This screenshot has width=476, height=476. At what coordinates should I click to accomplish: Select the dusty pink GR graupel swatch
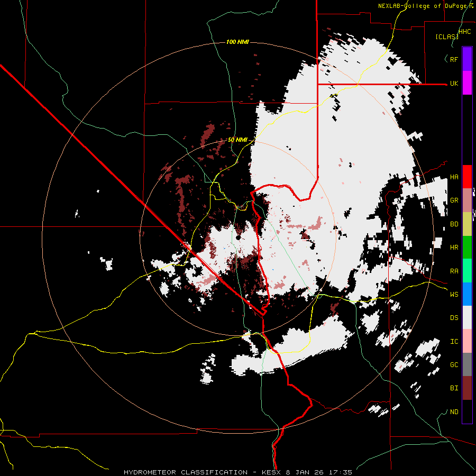467,200
